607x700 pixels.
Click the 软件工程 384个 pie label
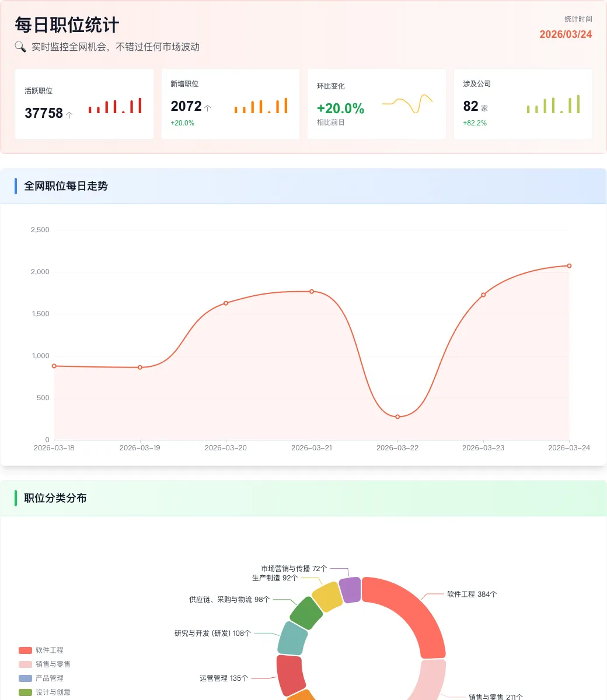[472, 594]
